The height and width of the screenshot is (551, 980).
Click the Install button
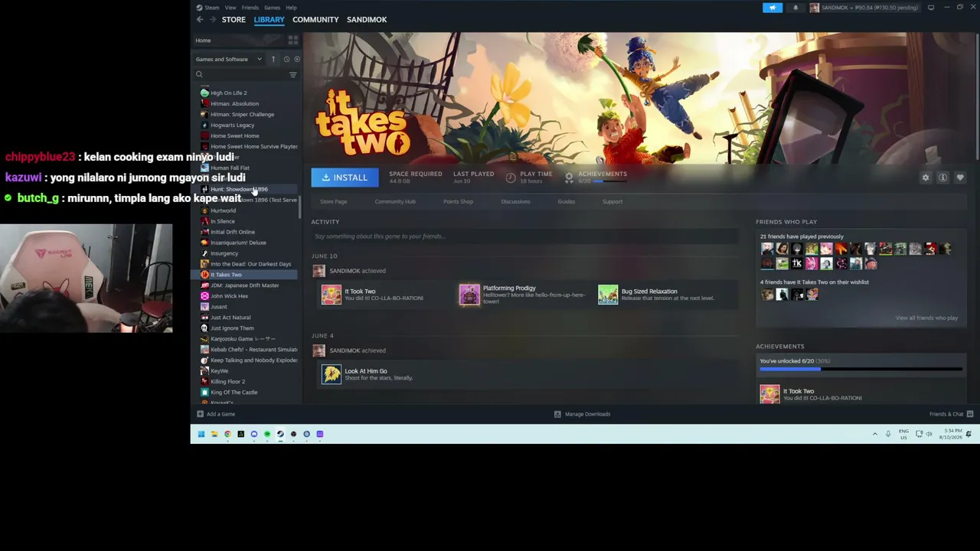coord(345,178)
